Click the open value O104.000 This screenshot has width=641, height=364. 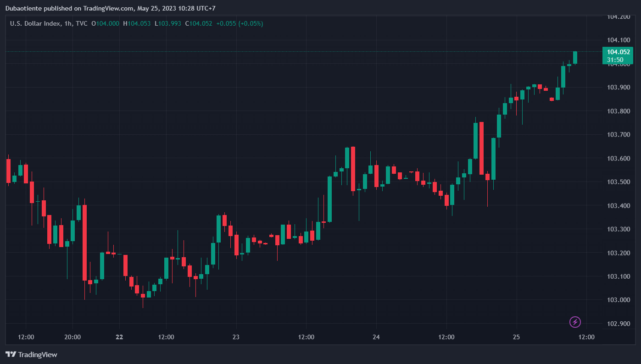[106, 23]
